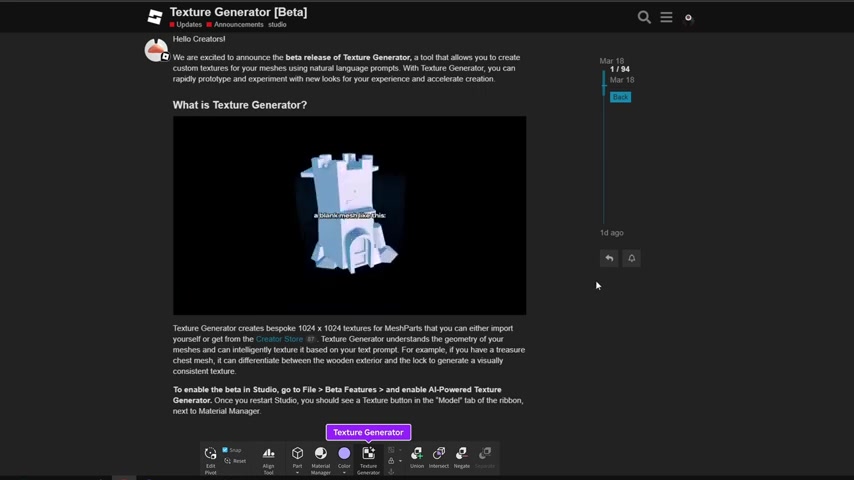Click the notification bell button

pyautogui.click(x=632, y=258)
